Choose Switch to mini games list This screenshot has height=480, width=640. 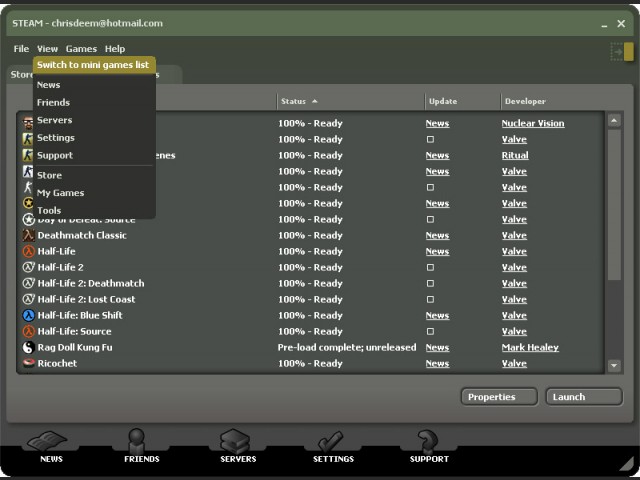click(94, 65)
